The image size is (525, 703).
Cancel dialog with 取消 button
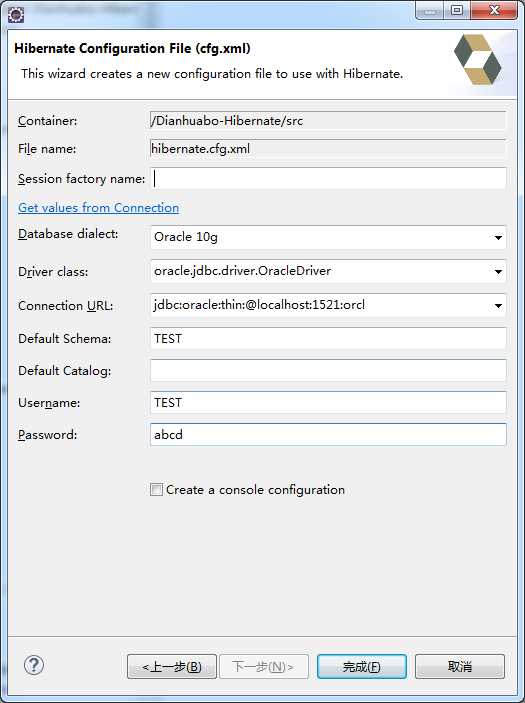[x=460, y=667]
